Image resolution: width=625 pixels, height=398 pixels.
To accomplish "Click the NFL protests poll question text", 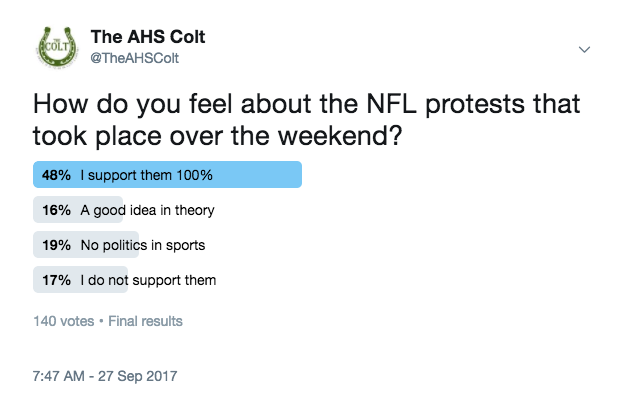I will pyautogui.click(x=306, y=120).
